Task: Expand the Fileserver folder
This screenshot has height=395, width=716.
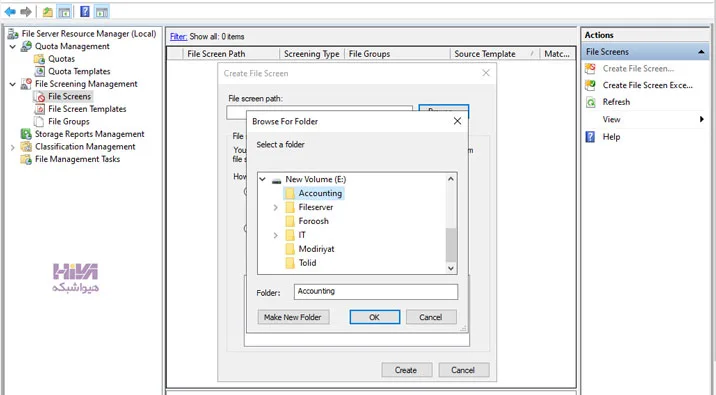Action: tap(275, 207)
